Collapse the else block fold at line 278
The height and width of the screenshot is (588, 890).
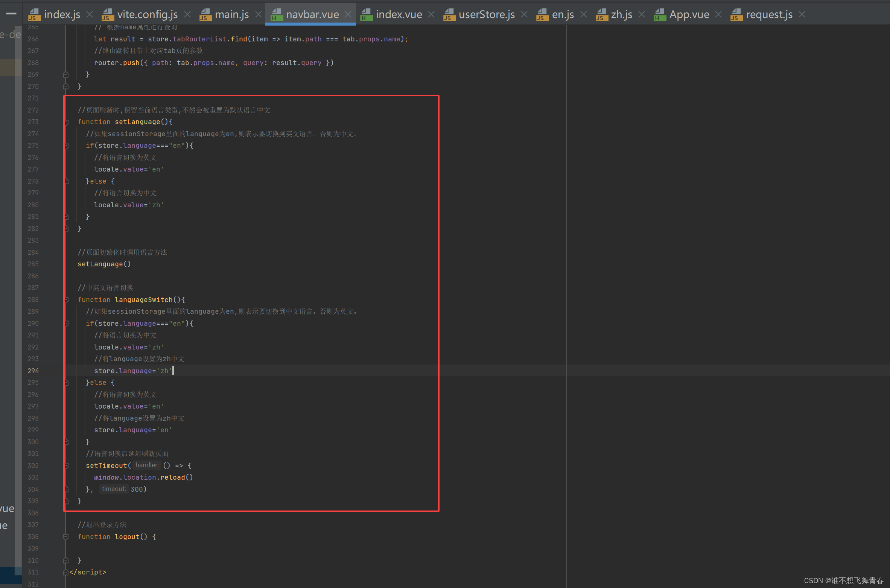pos(66,181)
